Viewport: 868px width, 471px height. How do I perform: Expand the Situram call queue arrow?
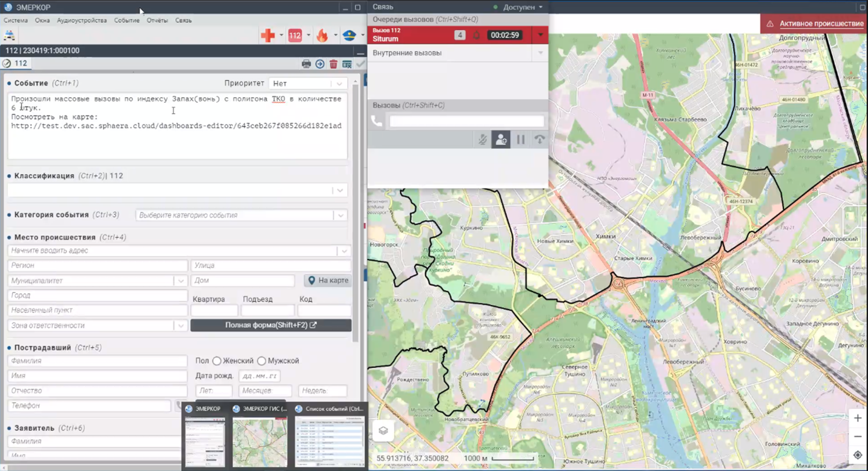540,35
